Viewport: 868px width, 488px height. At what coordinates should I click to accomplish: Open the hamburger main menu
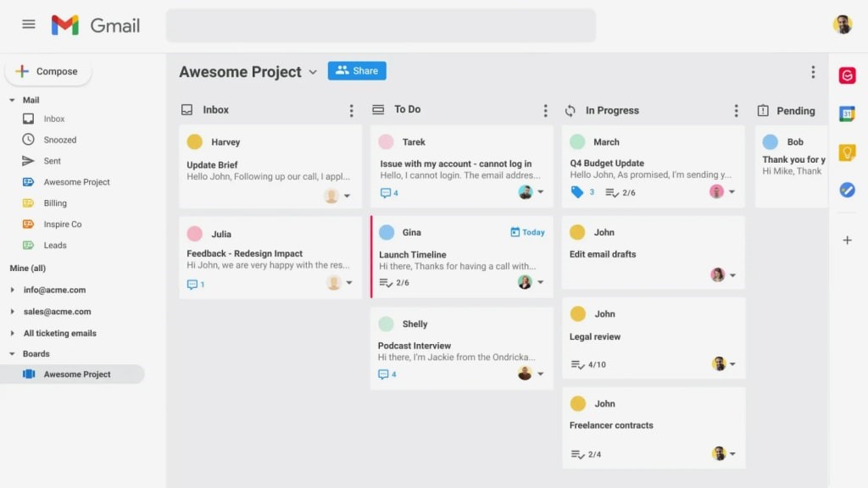coord(29,25)
